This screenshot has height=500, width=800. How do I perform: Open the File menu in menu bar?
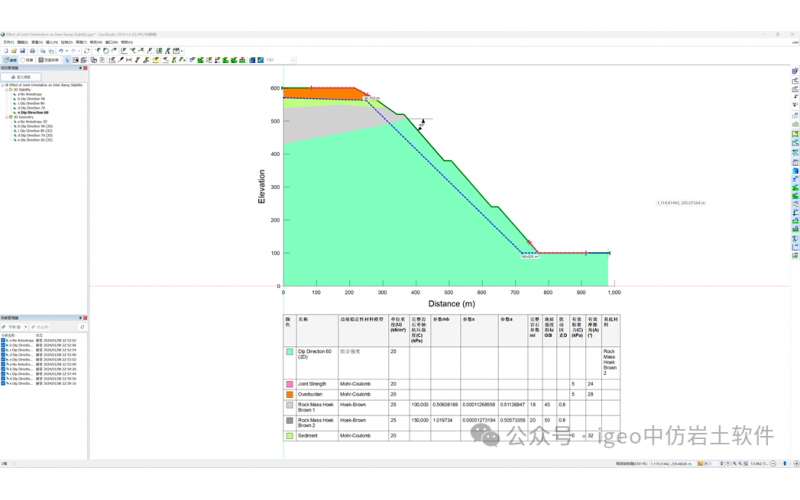click(9, 42)
